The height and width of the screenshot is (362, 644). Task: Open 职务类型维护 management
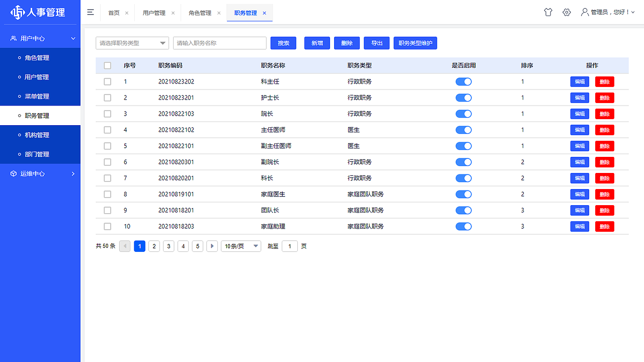tap(415, 43)
